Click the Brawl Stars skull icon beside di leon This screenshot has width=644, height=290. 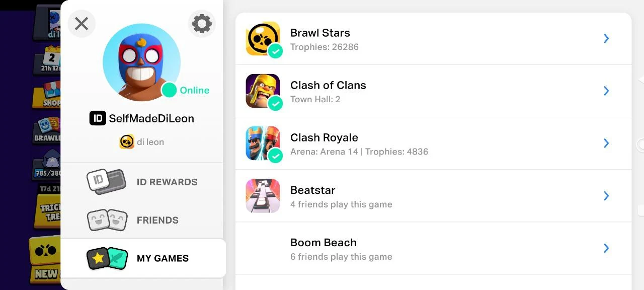click(x=127, y=142)
